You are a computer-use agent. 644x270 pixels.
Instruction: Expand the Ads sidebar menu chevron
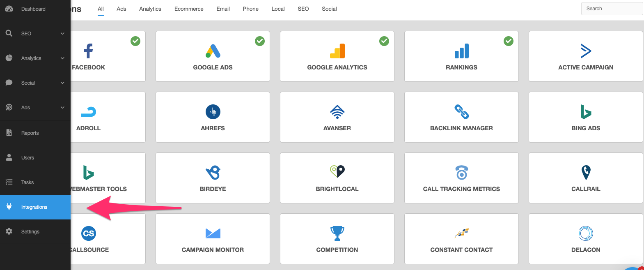[62, 107]
